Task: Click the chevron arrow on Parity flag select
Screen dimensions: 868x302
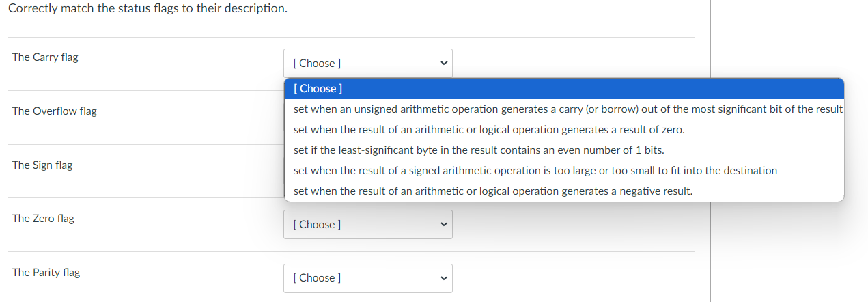Action: [443, 278]
